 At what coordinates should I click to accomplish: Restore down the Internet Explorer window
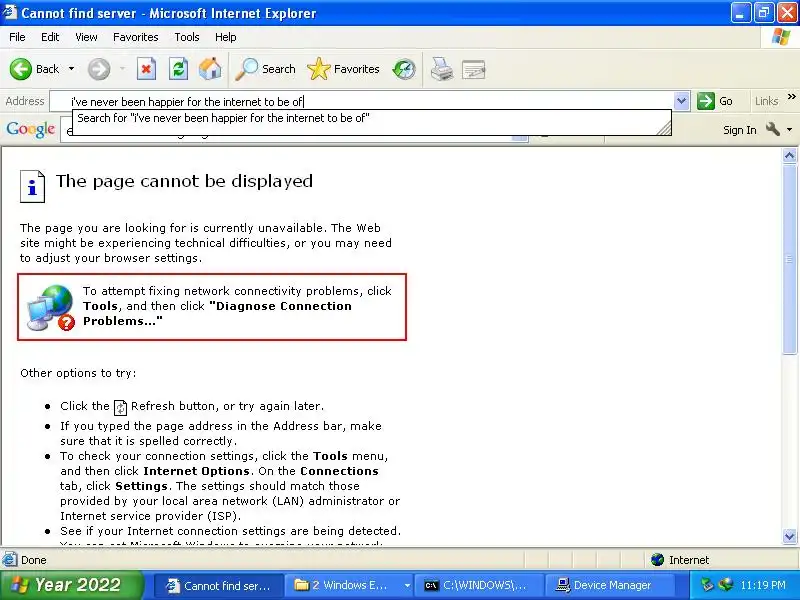763,13
